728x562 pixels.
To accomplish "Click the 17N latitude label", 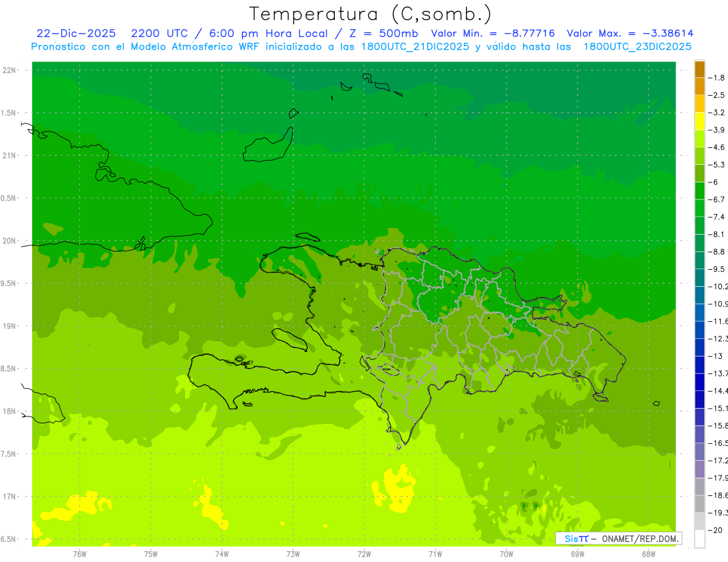I will click(10, 497).
